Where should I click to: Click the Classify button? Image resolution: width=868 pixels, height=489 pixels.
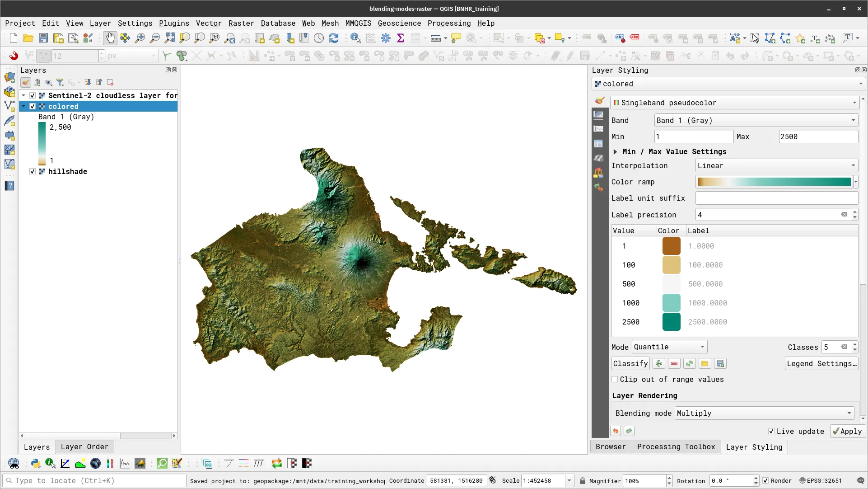coord(630,363)
